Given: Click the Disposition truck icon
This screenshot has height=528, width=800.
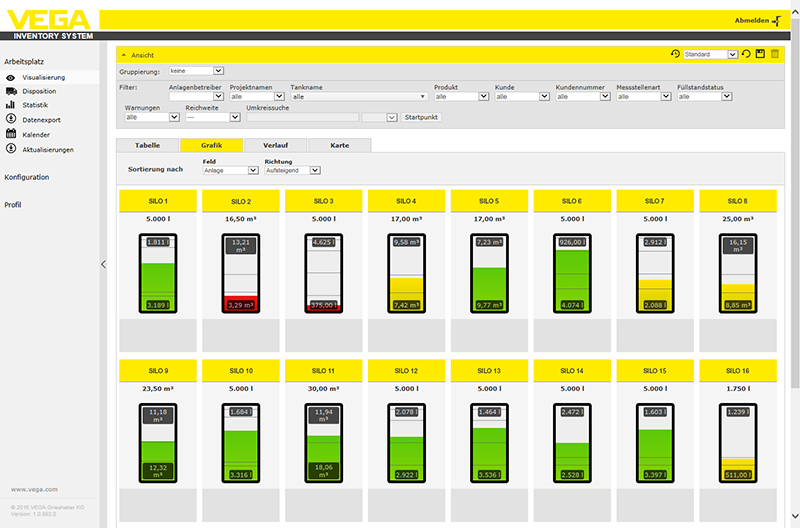Looking at the screenshot, I should click(10, 91).
